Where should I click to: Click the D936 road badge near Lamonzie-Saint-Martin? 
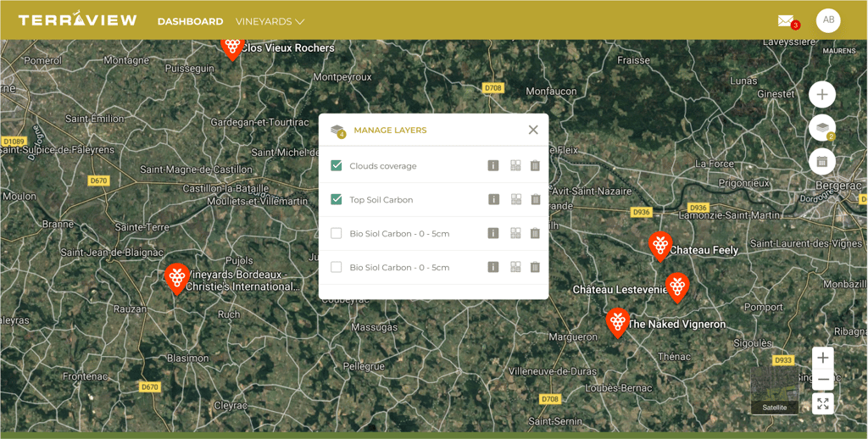[698, 208]
